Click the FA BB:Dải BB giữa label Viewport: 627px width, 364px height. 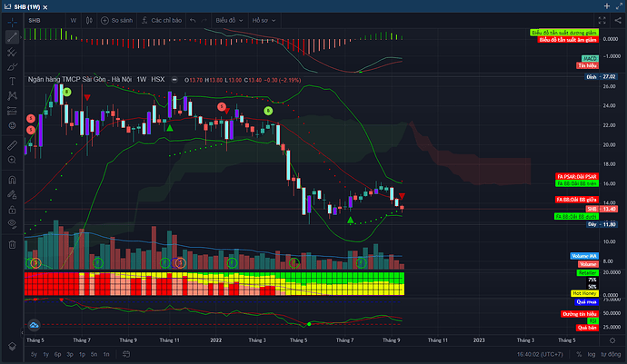click(577, 200)
